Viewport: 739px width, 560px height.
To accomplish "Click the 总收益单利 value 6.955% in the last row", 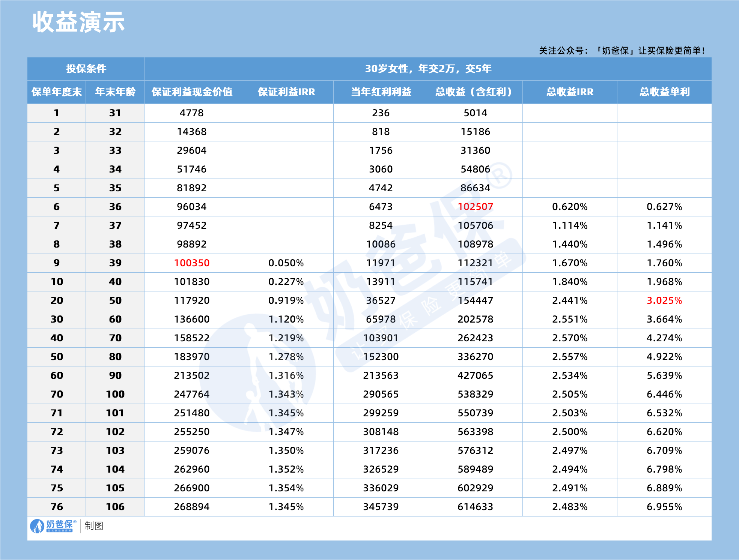I will [x=664, y=507].
